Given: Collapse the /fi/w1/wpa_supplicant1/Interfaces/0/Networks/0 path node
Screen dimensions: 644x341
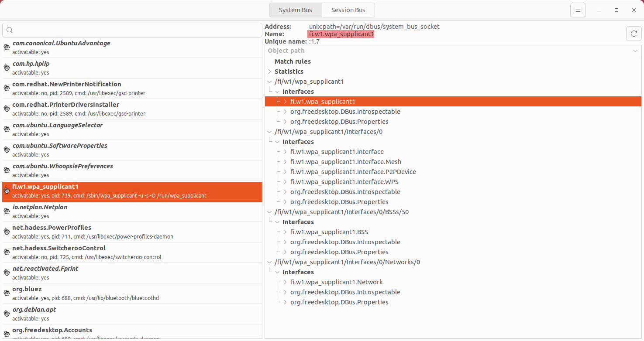Looking at the screenshot, I should (269, 262).
